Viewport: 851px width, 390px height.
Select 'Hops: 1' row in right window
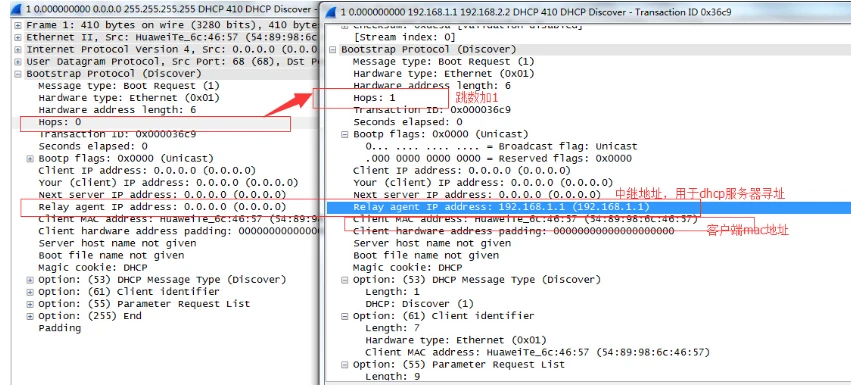(x=374, y=98)
